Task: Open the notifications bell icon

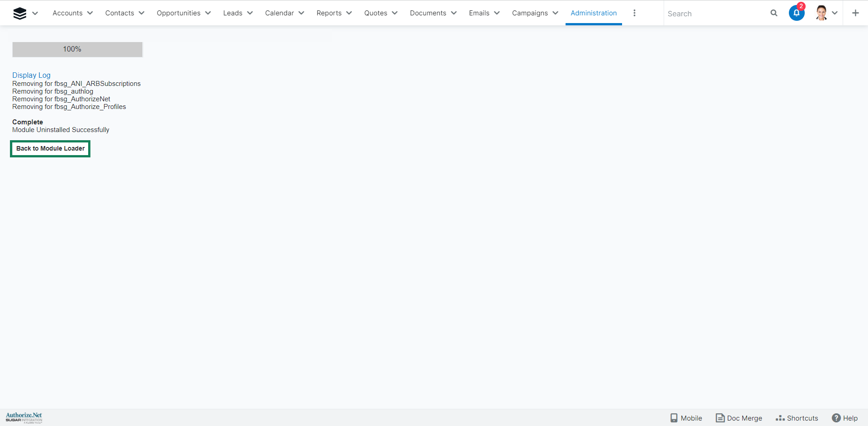Action: click(x=796, y=13)
